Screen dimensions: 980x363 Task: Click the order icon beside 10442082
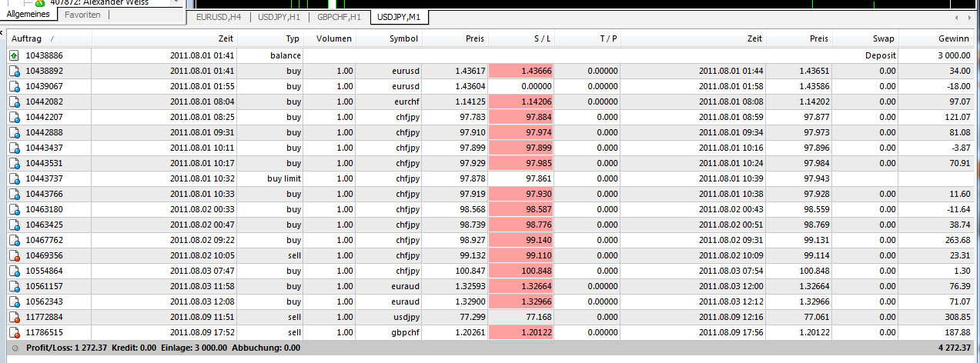(x=15, y=102)
